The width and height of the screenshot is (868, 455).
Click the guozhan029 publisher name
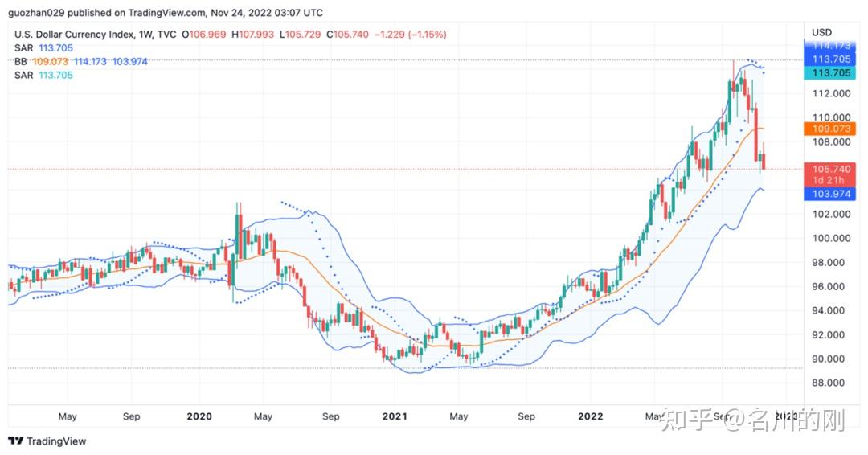coord(36,13)
